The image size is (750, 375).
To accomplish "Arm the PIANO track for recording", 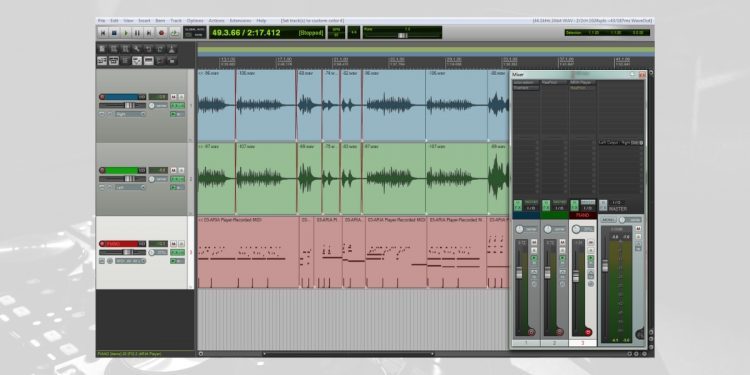I will click(x=102, y=243).
